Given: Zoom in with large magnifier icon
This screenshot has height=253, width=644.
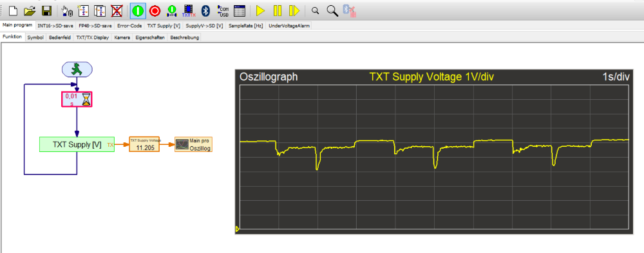Looking at the screenshot, I should [332, 11].
